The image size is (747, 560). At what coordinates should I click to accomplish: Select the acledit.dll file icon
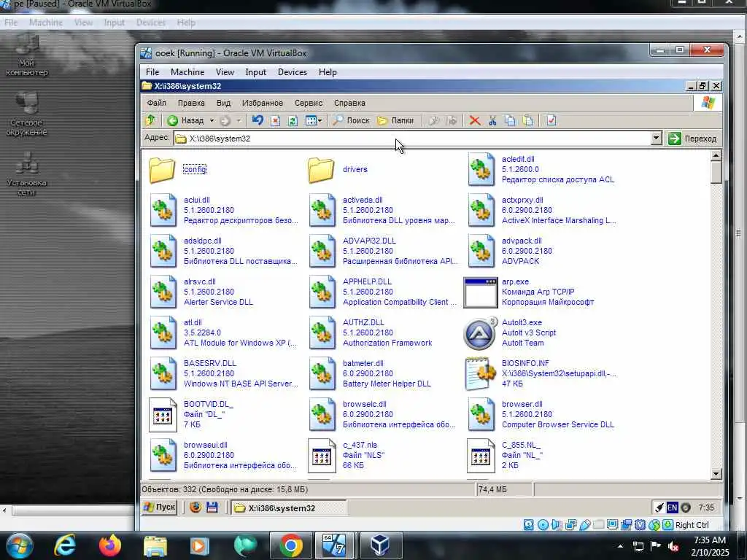pyautogui.click(x=481, y=169)
